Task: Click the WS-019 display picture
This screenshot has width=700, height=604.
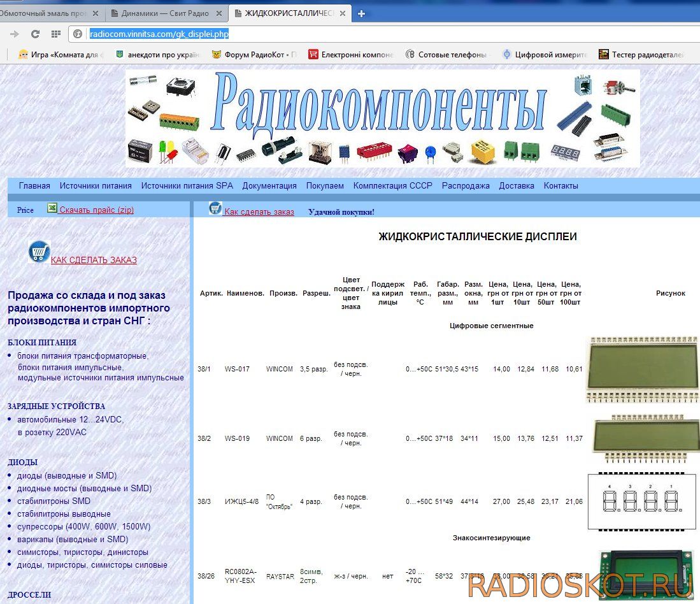Action: click(645, 438)
